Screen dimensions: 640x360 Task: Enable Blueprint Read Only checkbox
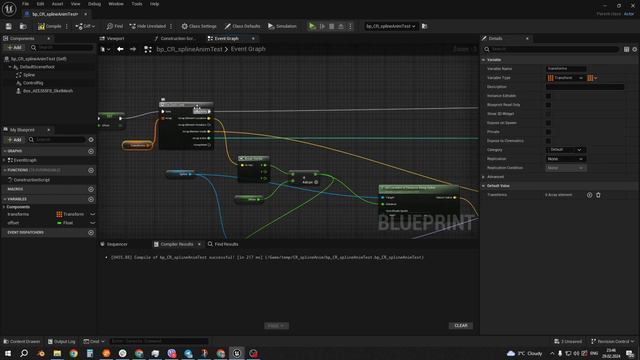click(x=548, y=105)
